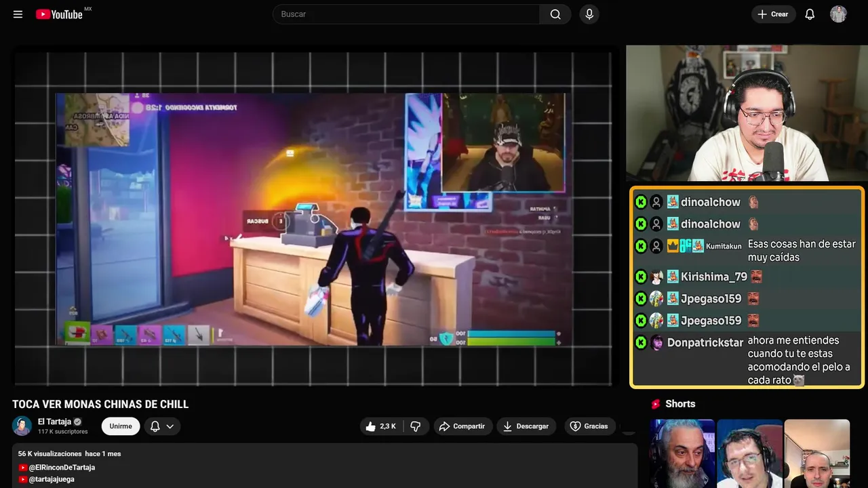Click the emote after Kirishima_79
This screenshot has height=488, width=868.
[x=756, y=277]
